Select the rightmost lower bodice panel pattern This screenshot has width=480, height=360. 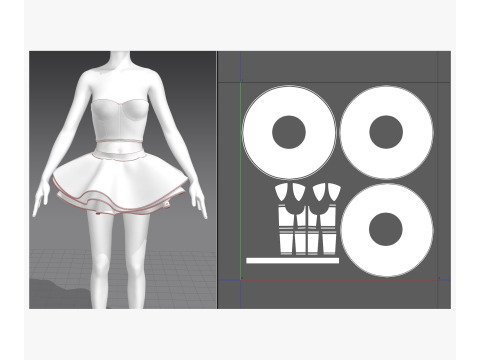328,244
